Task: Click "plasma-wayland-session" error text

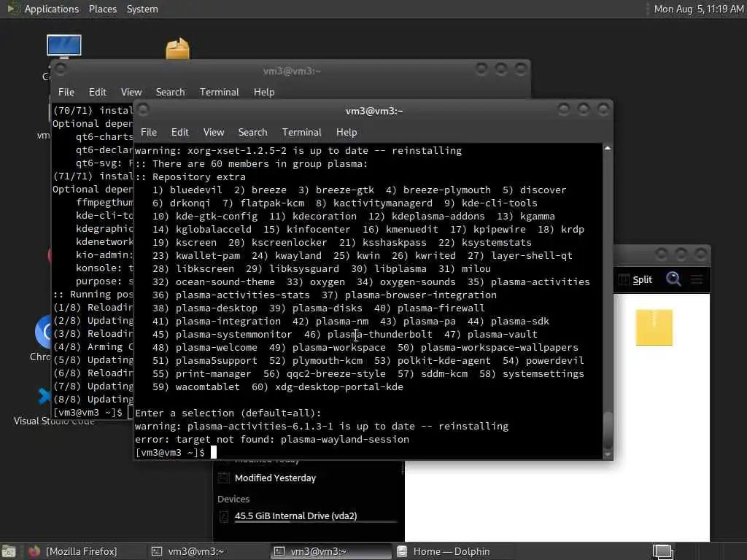Action: (x=345, y=440)
